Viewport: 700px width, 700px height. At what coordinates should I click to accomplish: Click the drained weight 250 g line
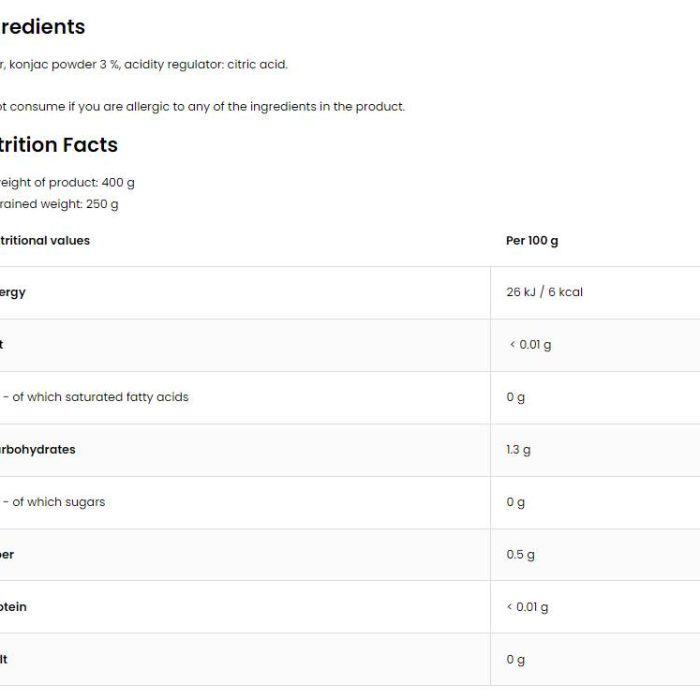(59, 204)
